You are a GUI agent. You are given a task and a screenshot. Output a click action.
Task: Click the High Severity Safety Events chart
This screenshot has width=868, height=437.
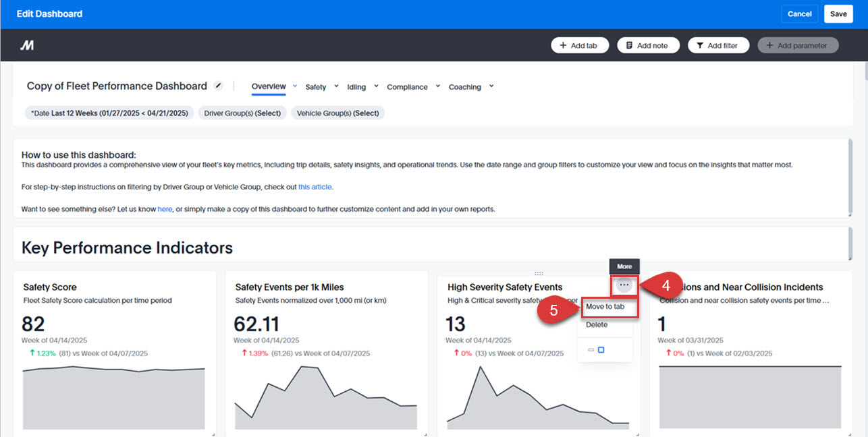click(538, 398)
